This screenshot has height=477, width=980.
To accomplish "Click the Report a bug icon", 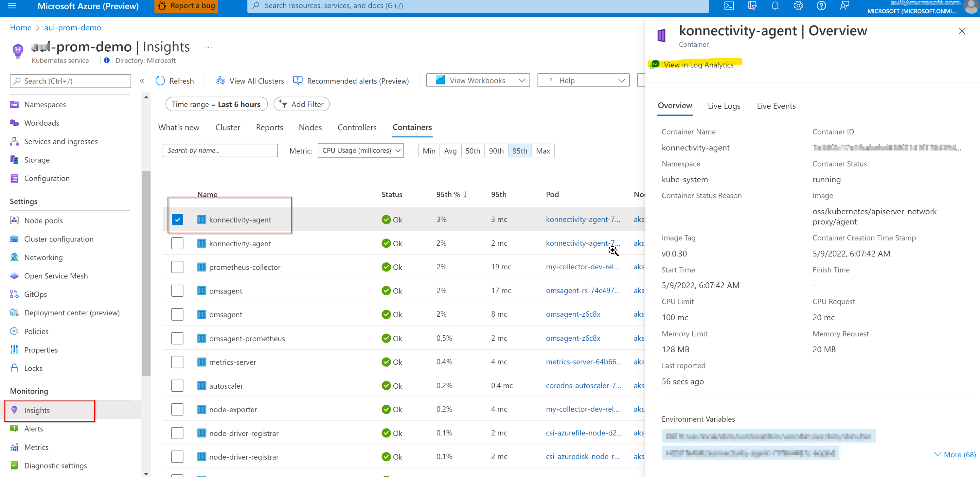I will click(x=162, y=6).
